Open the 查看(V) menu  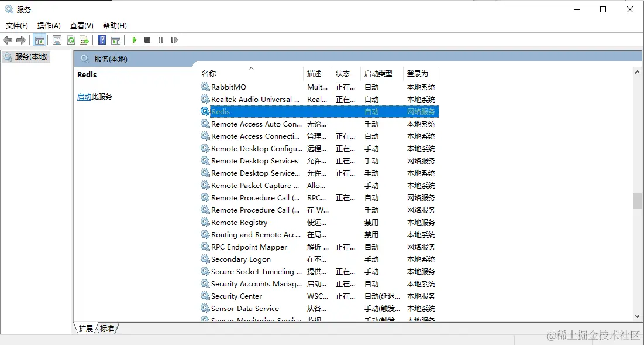(x=82, y=26)
